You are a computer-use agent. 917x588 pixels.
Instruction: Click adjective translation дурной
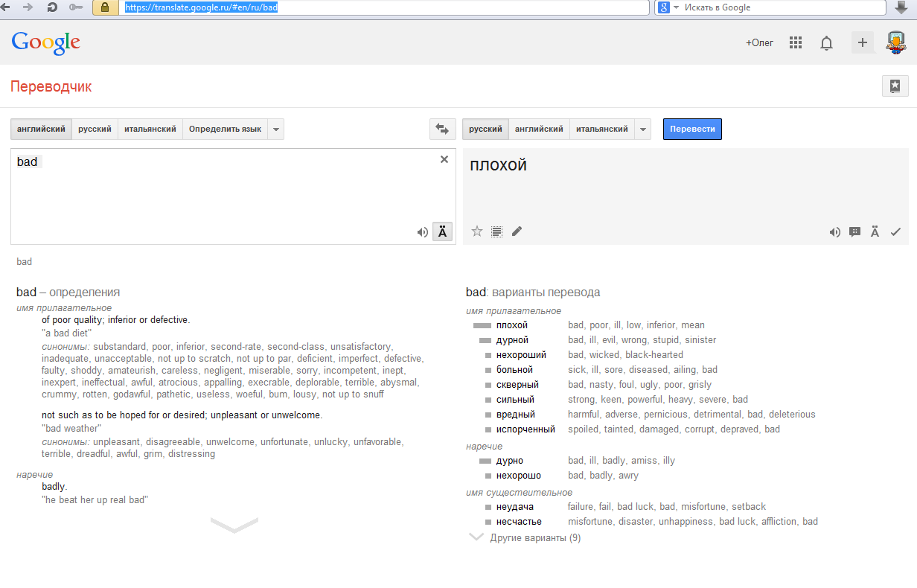[512, 340]
